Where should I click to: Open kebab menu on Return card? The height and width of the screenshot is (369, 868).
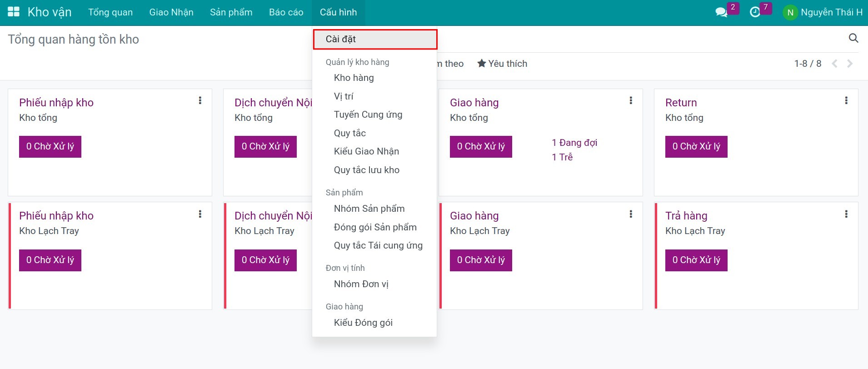pyautogui.click(x=846, y=100)
